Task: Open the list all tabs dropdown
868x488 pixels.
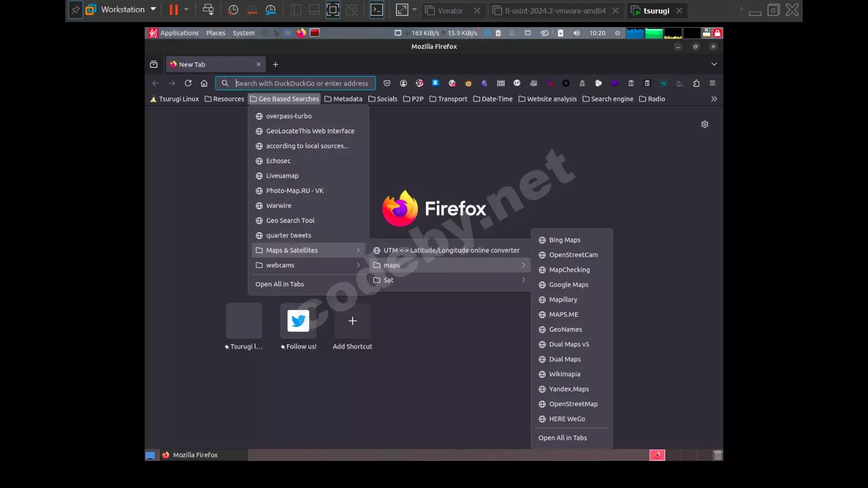Action: pos(714,65)
